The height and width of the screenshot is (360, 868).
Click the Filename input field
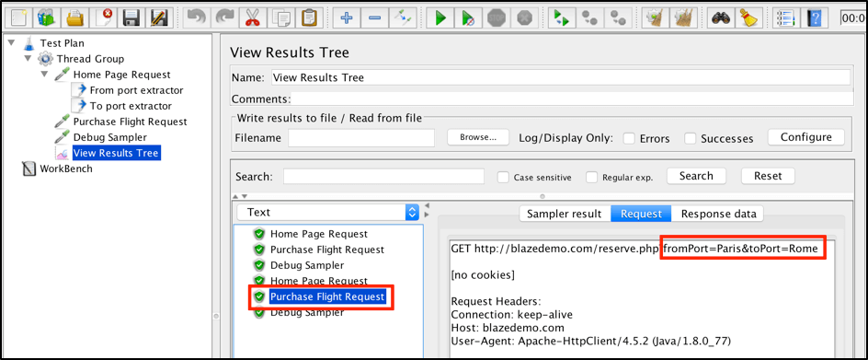click(361, 137)
